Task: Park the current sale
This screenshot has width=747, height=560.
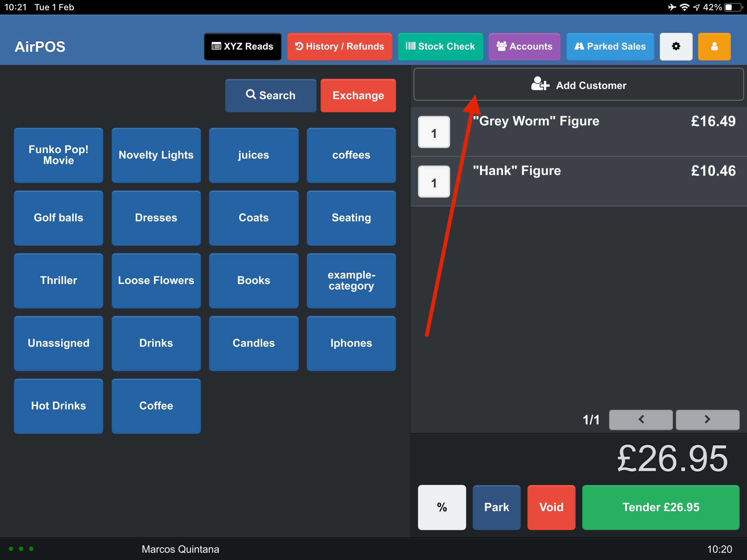Action: click(496, 507)
